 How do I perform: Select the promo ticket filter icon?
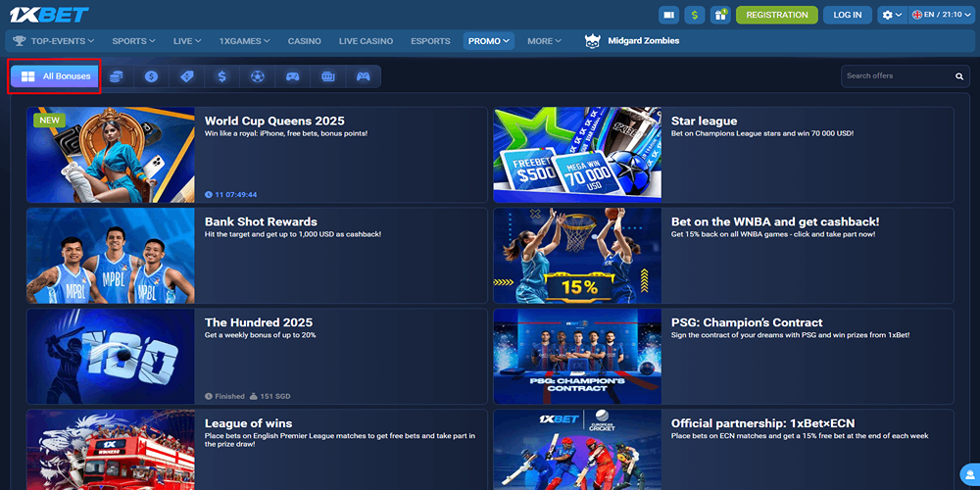[187, 76]
